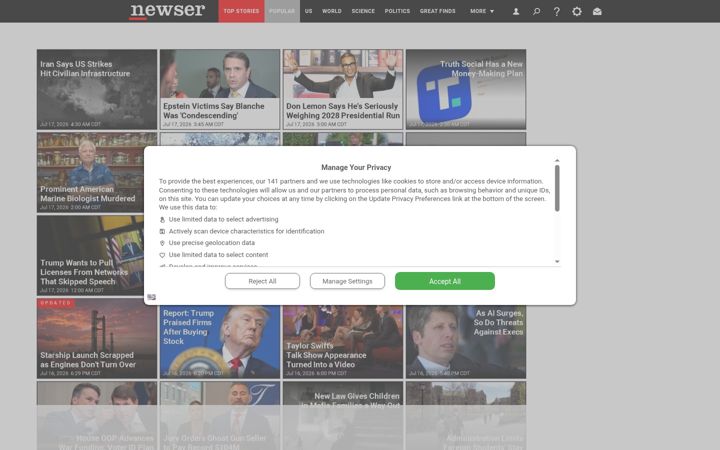Screen dimensions: 720x450
Task: Open the Iran Says US Strikes story
Action: tap(97, 90)
